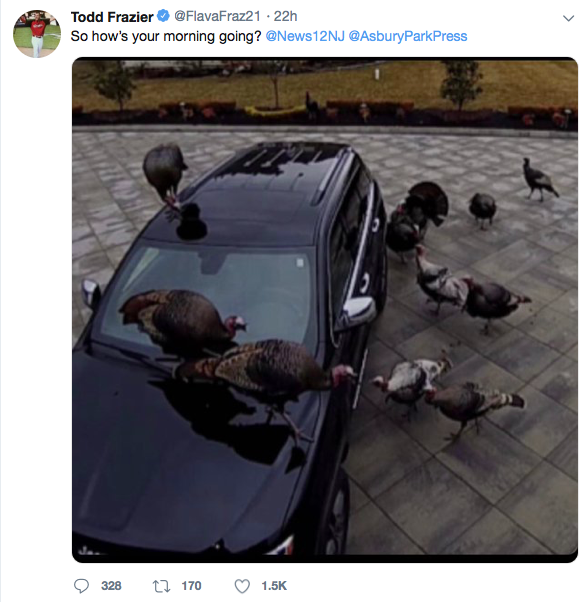Click the fanned-tail turkey beside the car
Screen dimensions: 586x602
coord(417,219)
